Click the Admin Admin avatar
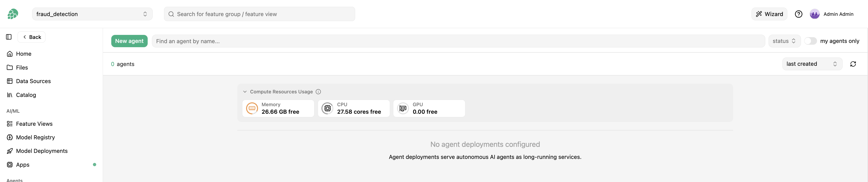The width and height of the screenshot is (868, 182). click(815, 14)
